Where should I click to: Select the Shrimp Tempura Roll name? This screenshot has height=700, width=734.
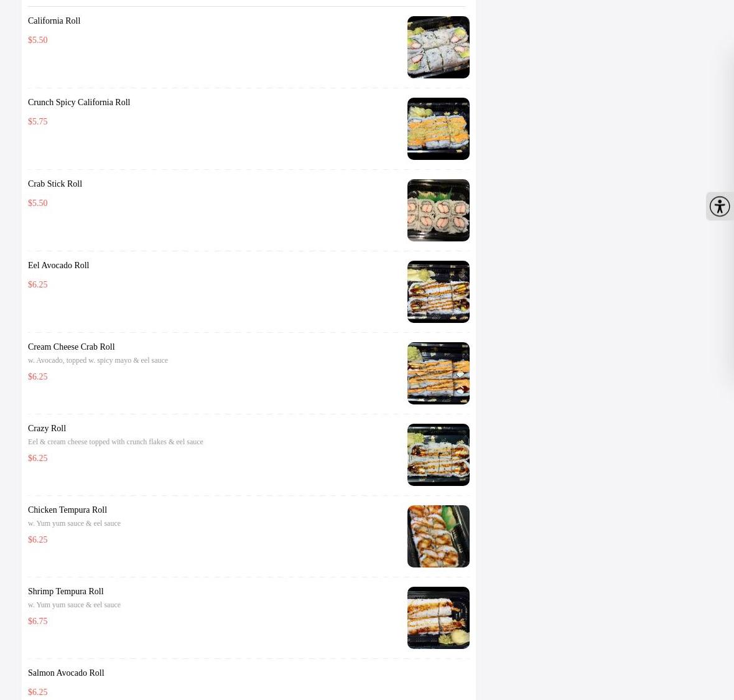click(65, 591)
